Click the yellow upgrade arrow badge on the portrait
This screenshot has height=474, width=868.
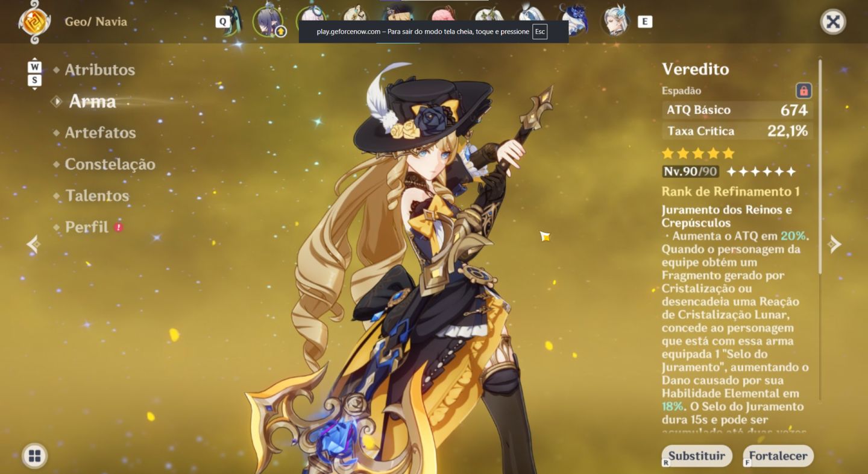[x=281, y=31]
